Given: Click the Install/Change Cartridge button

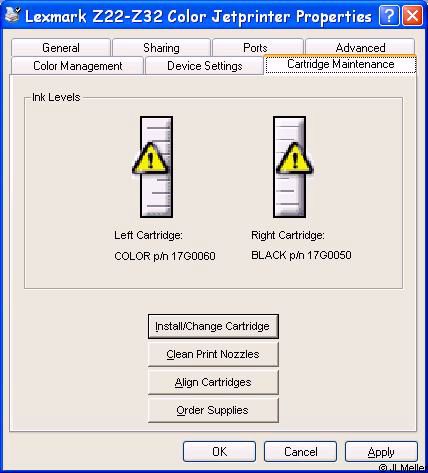Looking at the screenshot, I should click(213, 326).
